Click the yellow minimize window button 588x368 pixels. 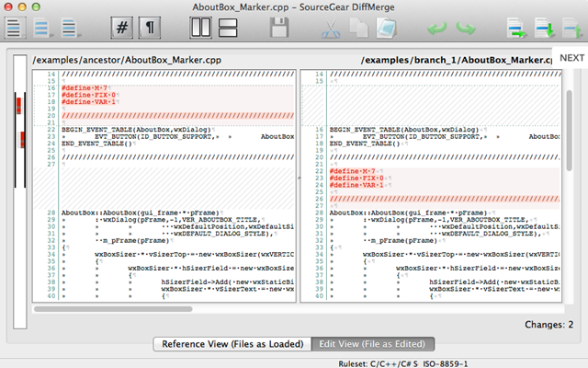[x=22, y=6]
